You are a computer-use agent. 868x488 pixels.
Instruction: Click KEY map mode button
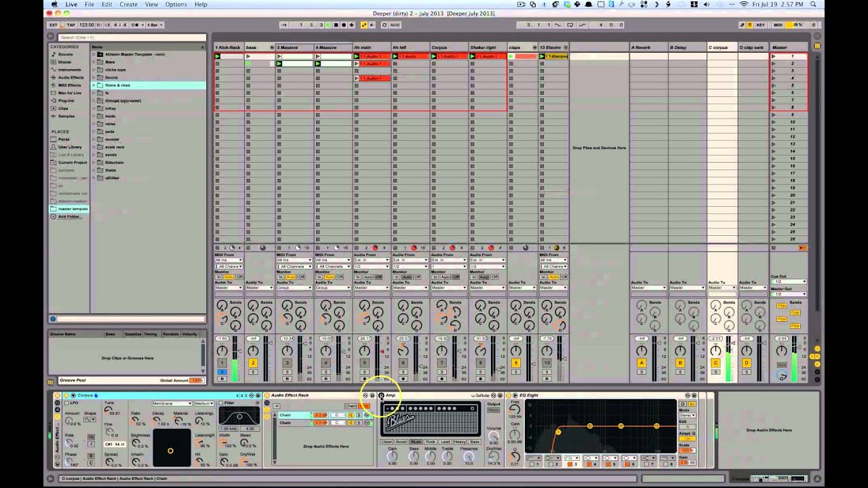tap(761, 25)
